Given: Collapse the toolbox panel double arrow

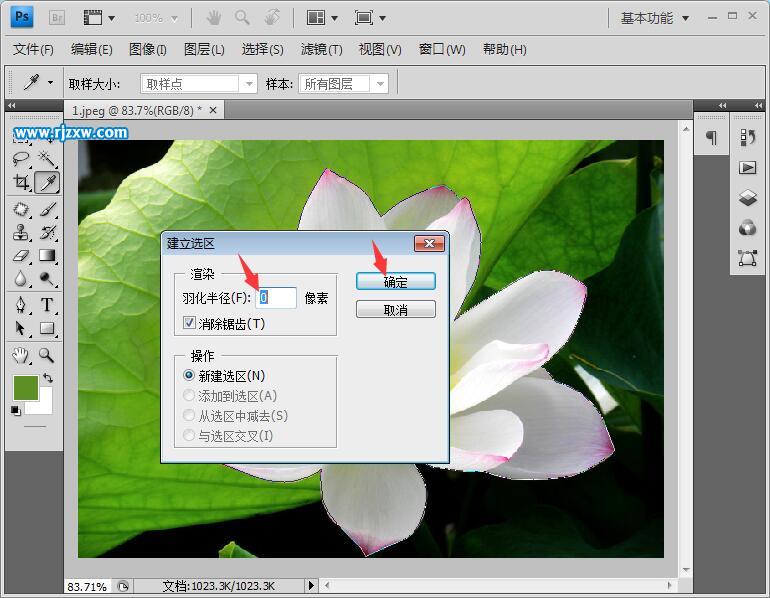Looking at the screenshot, I should [x=12, y=105].
